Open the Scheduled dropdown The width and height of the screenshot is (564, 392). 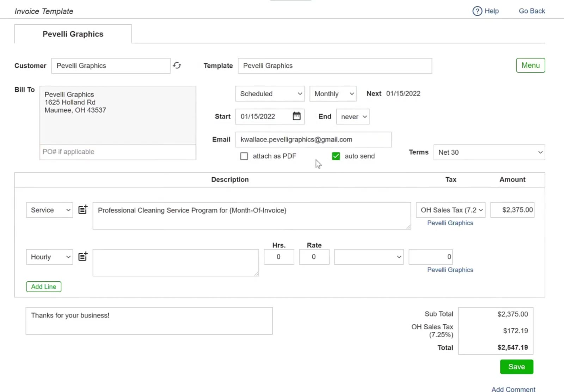click(x=270, y=94)
